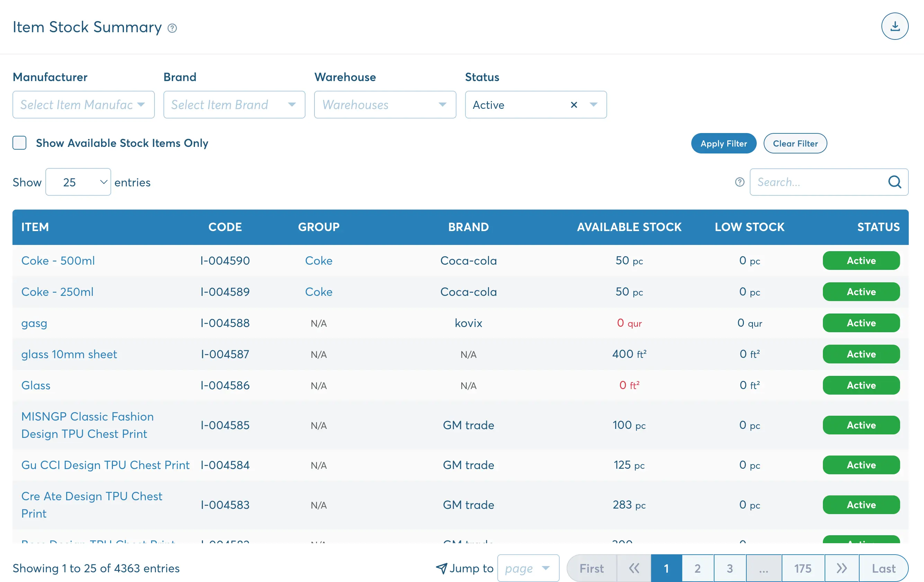Sort by the AVAILABLE STOCK column header
The image size is (924, 582).
629,227
